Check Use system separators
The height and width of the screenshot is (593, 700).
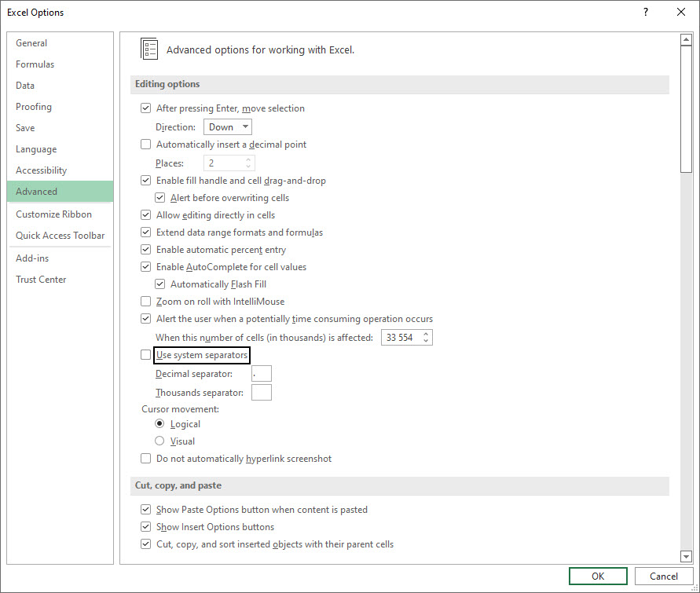145,355
